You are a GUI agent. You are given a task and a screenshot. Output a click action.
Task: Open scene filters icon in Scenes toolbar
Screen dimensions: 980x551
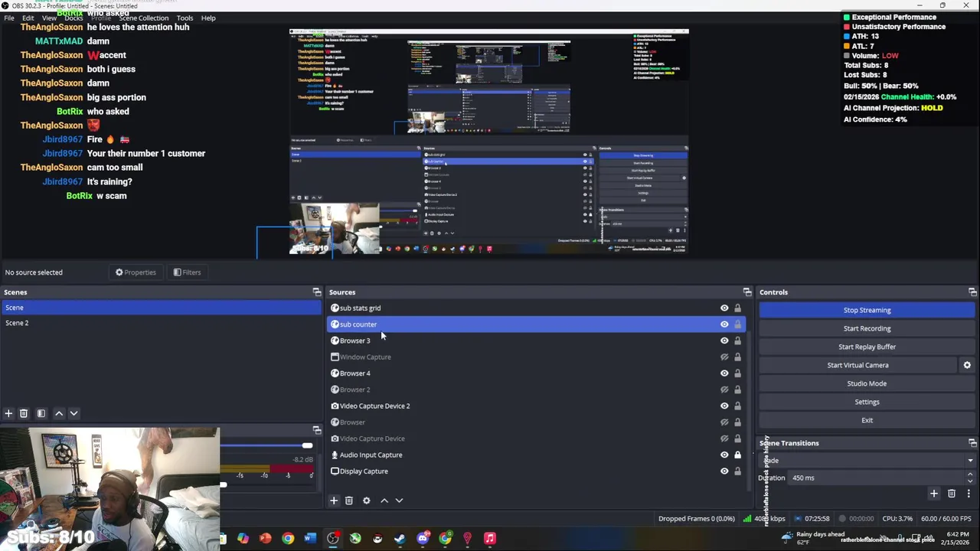[x=41, y=413]
